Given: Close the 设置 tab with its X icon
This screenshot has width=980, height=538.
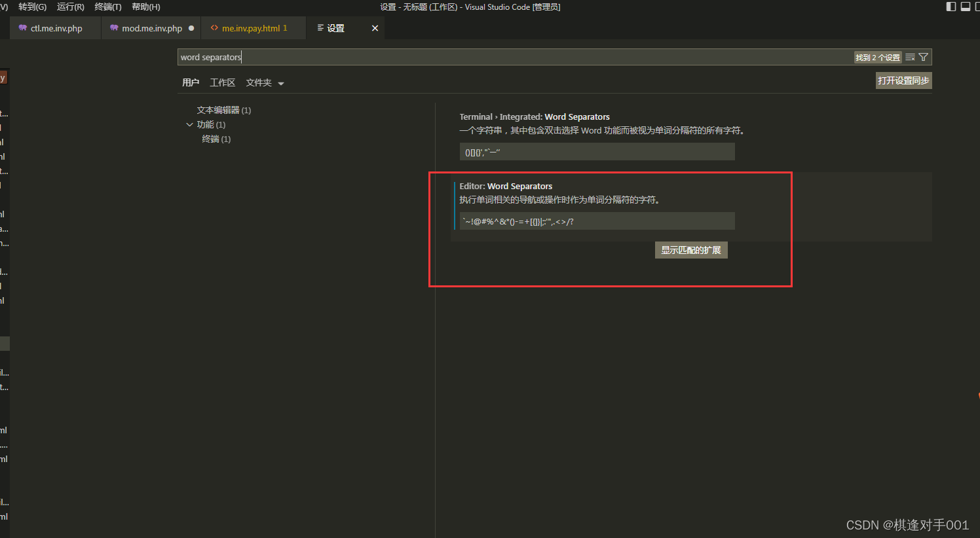Looking at the screenshot, I should coord(375,28).
